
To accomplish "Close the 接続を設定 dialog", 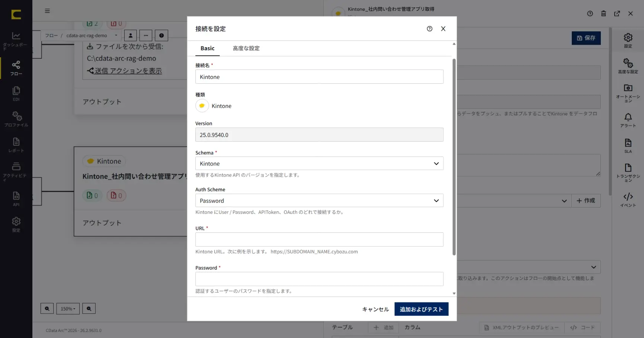I will [x=443, y=29].
